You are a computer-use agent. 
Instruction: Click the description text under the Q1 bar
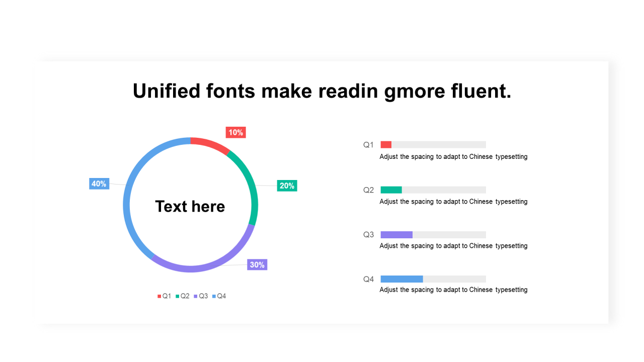tap(453, 157)
